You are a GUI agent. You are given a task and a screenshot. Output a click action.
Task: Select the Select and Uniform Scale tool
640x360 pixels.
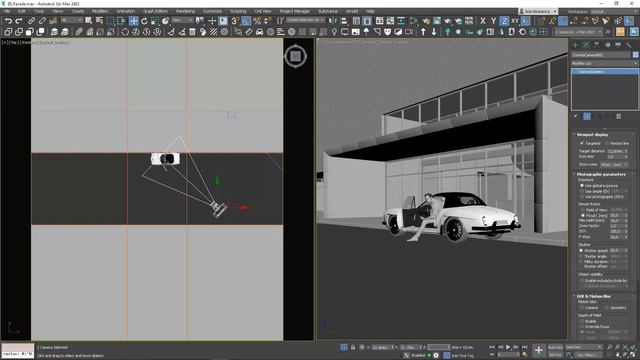coord(155,20)
